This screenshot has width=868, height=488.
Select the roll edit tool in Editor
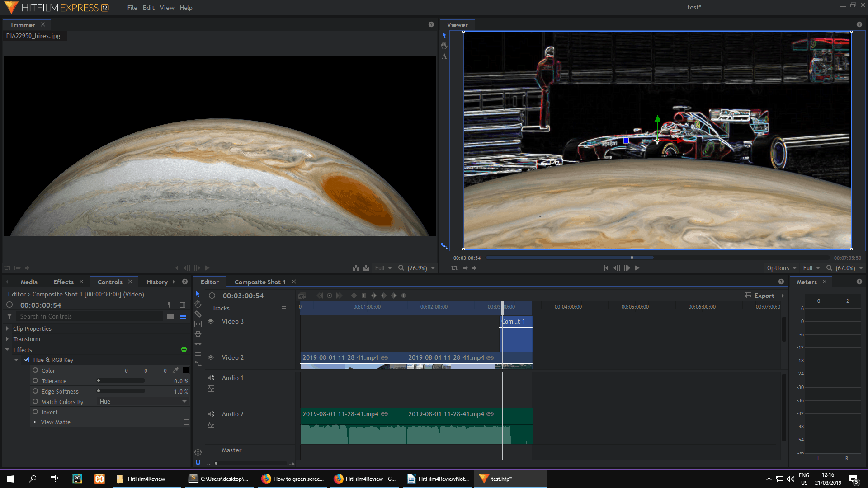point(198,354)
